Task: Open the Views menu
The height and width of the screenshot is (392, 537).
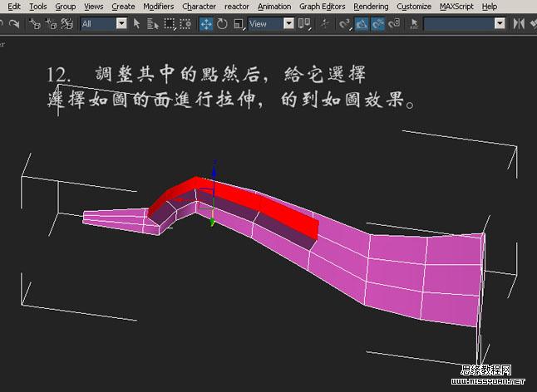Action: pyautogui.click(x=93, y=7)
